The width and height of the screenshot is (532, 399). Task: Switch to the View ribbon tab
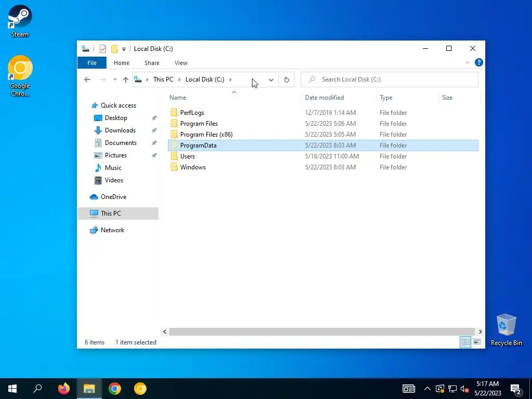[x=181, y=63]
